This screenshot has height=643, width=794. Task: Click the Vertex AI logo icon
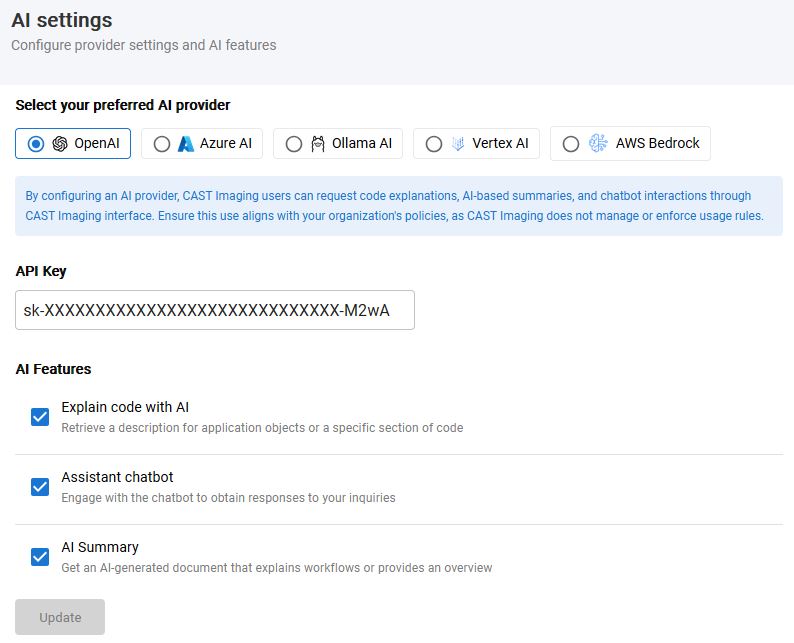click(458, 144)
